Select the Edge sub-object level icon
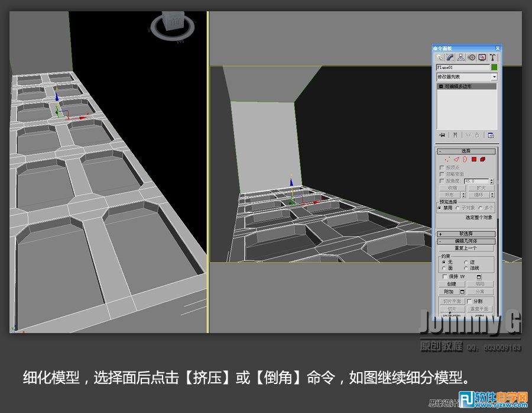This screenshot has height=413, width=532. tap(456, 159)
